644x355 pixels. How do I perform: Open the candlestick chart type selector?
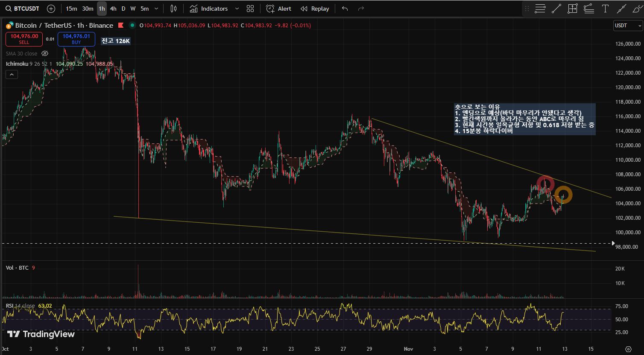click(x=173, y=9)
